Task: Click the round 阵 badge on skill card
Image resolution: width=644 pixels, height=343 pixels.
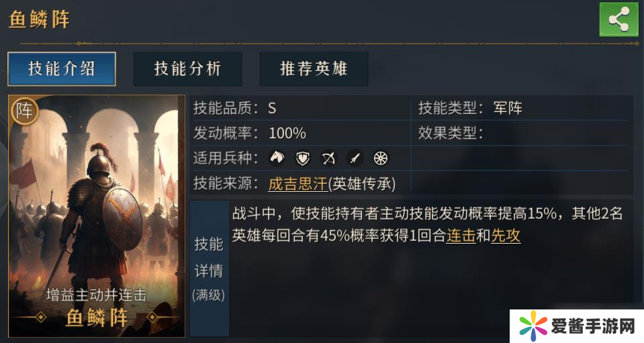Action: point(24,111)
